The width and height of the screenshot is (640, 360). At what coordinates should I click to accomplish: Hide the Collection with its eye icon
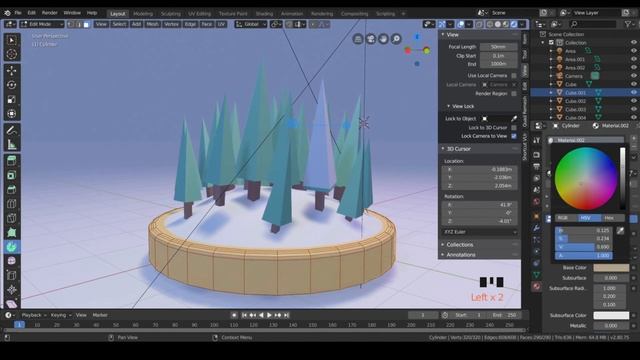pyautogui.click(x=633, y=42)
